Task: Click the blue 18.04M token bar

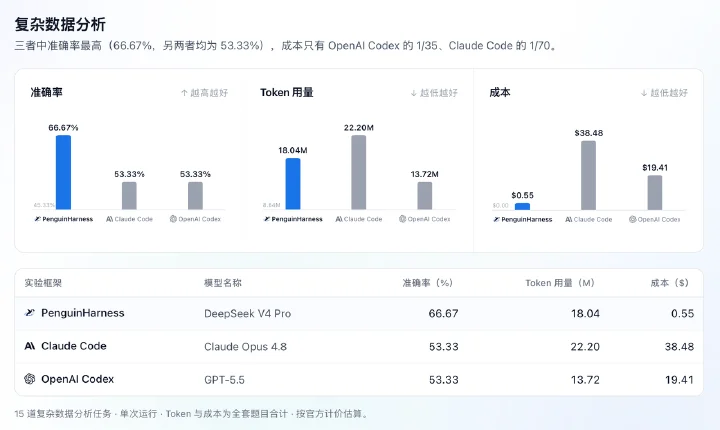Action: (x=293, y=184)
